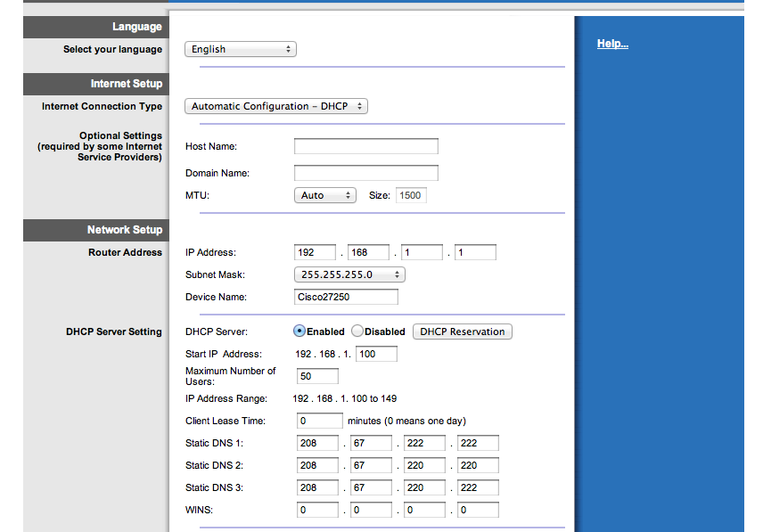763x532 pixels.
Task: Click the DHCP Reservation button
Action: pos(463,331)
